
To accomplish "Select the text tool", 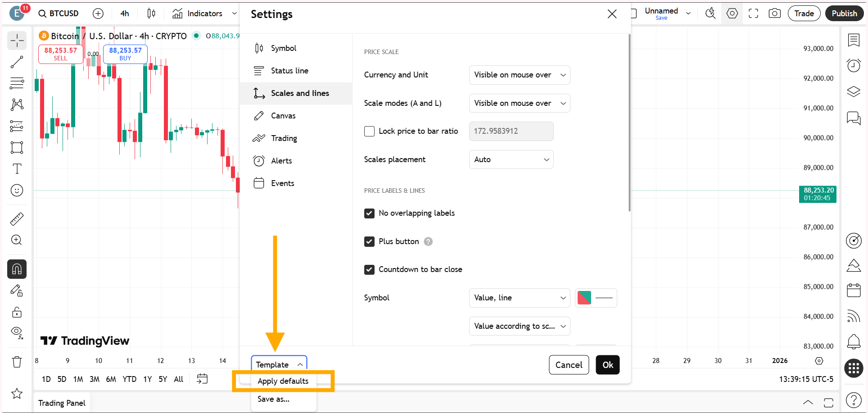I will (17, 169).
